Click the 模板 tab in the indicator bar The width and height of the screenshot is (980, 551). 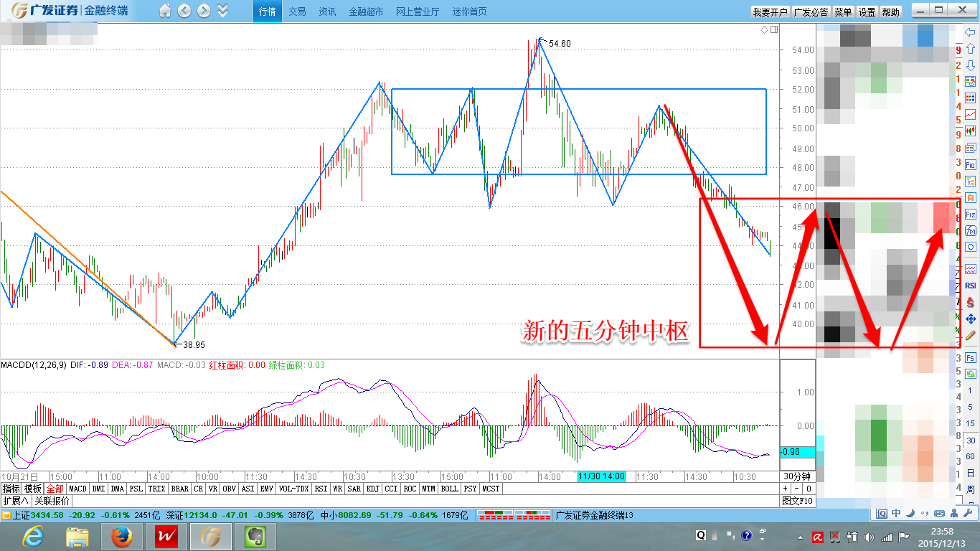(x=33, y=489)
